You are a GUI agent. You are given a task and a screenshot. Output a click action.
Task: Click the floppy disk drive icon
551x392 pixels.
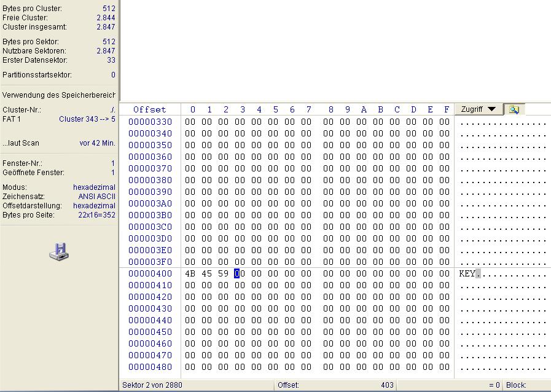coord(59,251)
